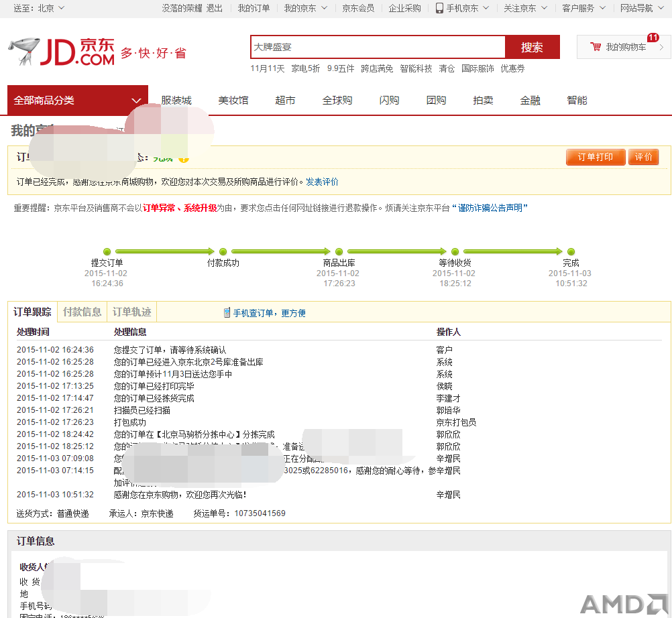The image size is (672, 618).
Task: Click the 订单打印 button
Action: (x=596, y=157)
